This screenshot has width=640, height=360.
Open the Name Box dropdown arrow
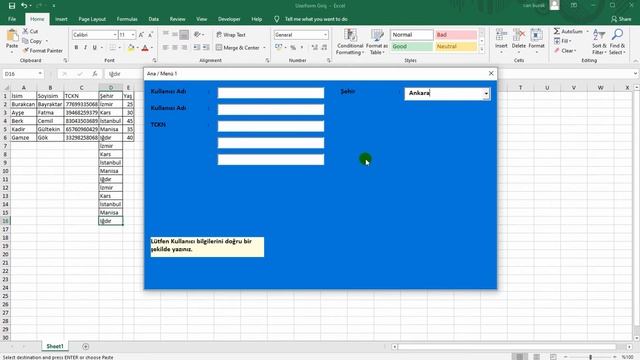[x=40, y=74]
